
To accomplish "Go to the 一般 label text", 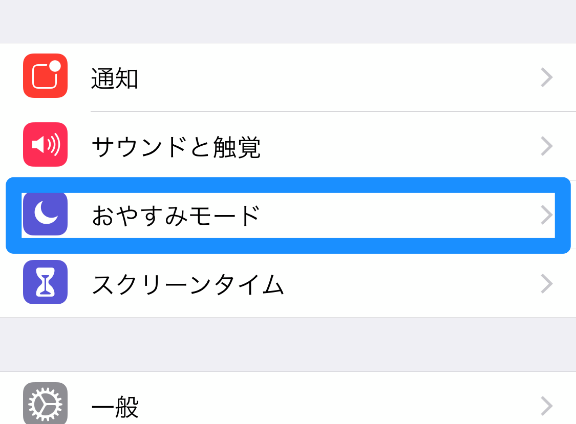I will coord(115,407).
